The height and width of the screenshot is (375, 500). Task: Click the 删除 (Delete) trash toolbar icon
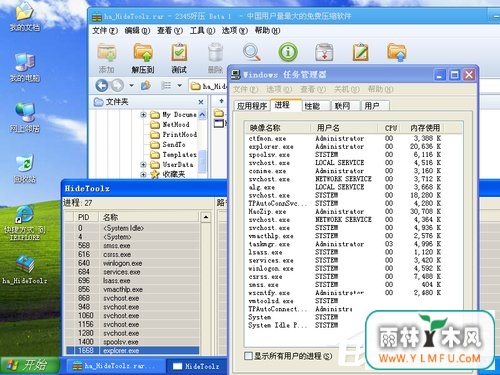click(x=215, y=52)
